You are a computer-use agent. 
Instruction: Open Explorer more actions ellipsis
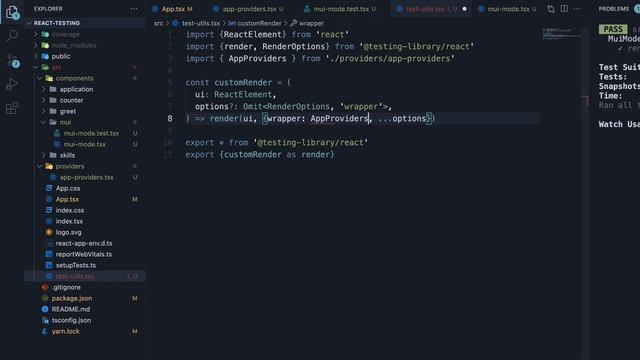pos(134,9)
